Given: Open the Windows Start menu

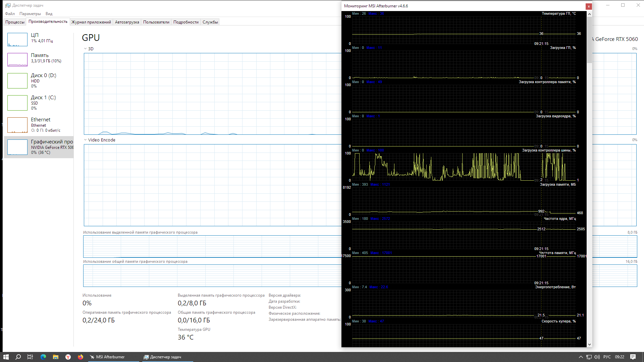Looking at the screenshot, I should pyautogui.click(x=6, y=357).
